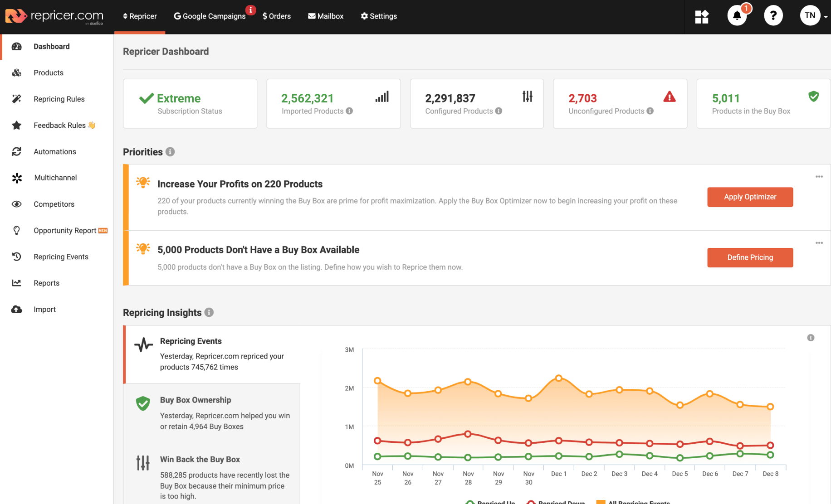
Task: Click the info icon next to Unconfigured Products
Action: (650, 111)
